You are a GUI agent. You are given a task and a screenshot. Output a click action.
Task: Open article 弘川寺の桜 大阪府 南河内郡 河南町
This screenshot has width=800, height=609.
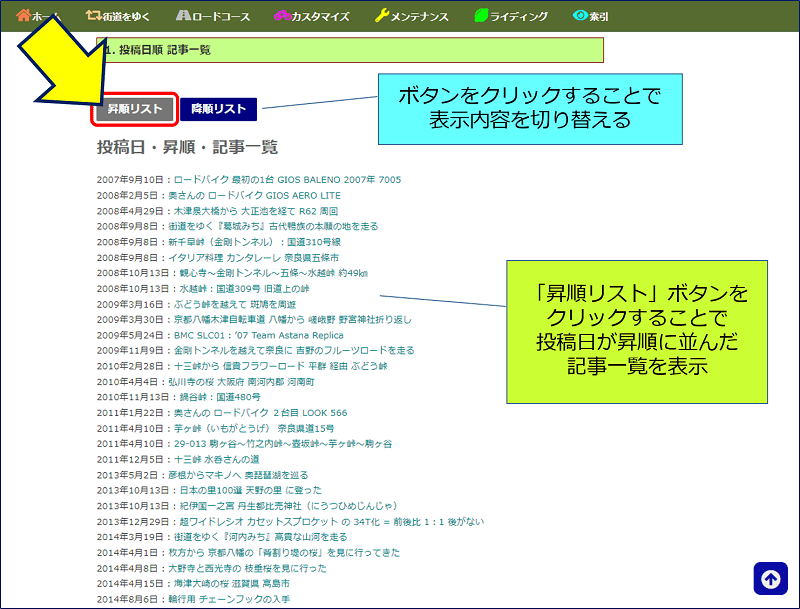(241, 382)
